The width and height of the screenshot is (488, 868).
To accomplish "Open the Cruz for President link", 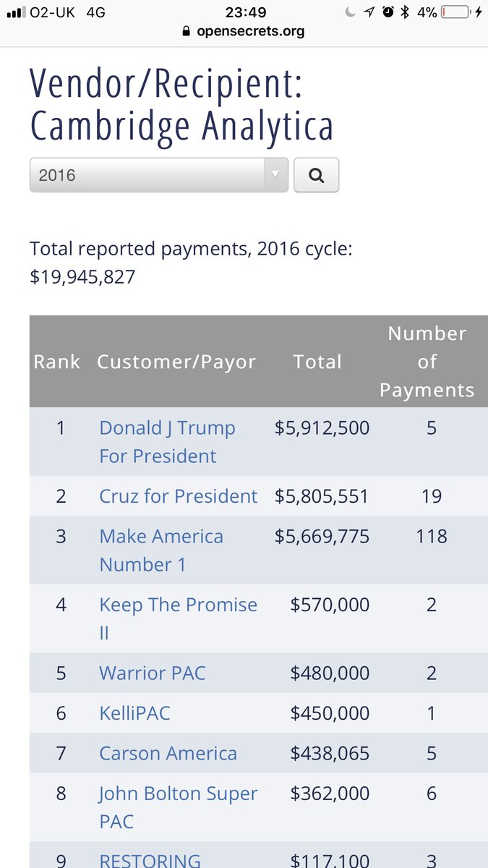I will click(x=178, y=496).
